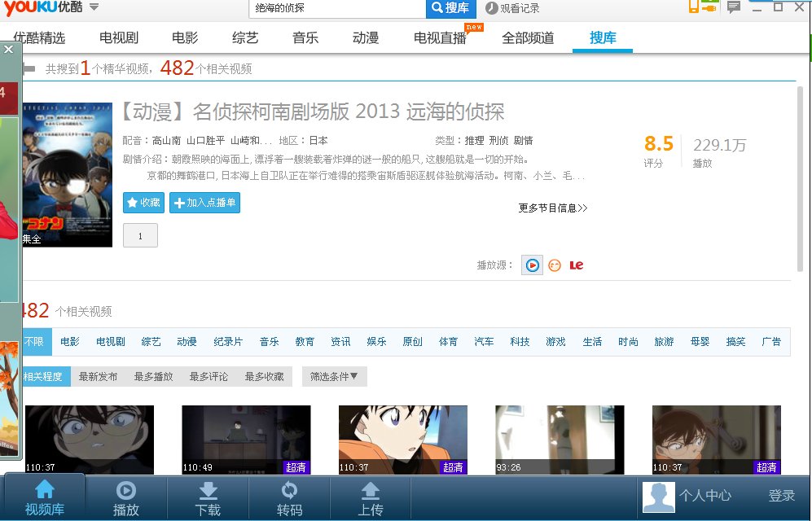
Task: Select episode 1 button
Action: pos(140,236)
